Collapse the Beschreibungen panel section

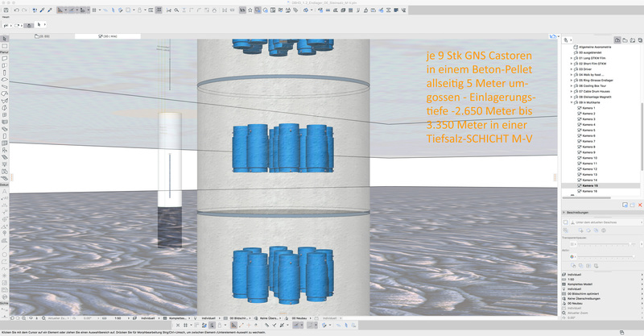(564, 213)
